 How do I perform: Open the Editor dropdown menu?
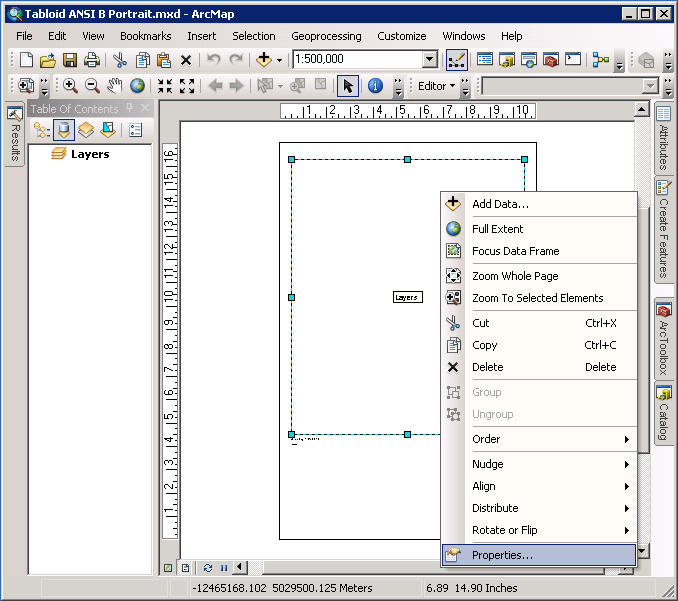(436, 86)
